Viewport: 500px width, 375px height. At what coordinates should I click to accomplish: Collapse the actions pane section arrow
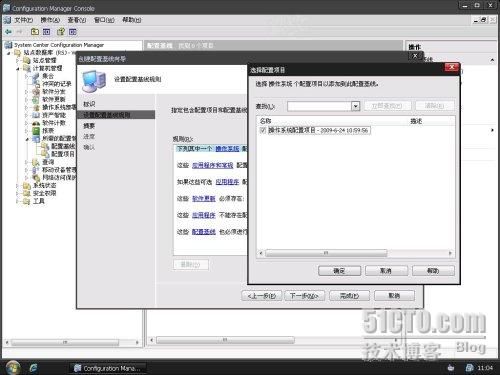coord(492,60)
